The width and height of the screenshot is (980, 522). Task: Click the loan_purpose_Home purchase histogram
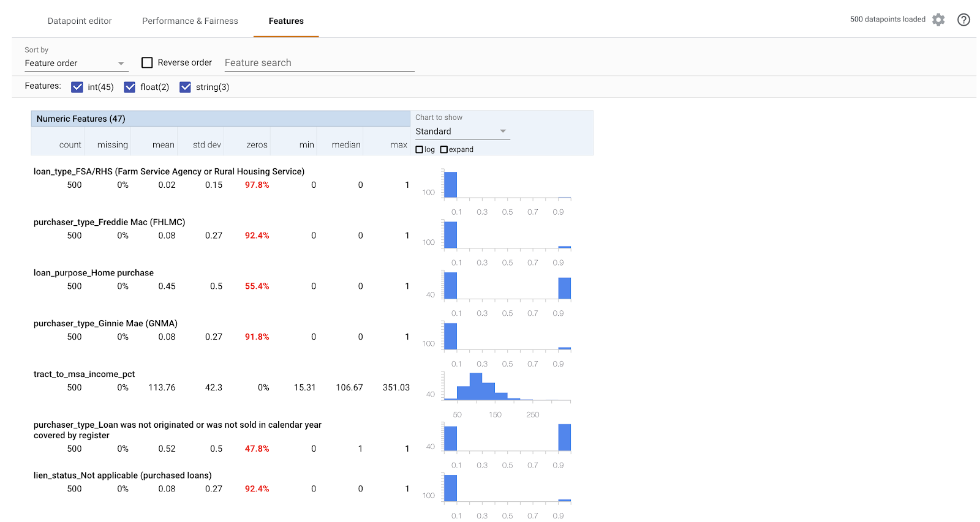(507, 286)
